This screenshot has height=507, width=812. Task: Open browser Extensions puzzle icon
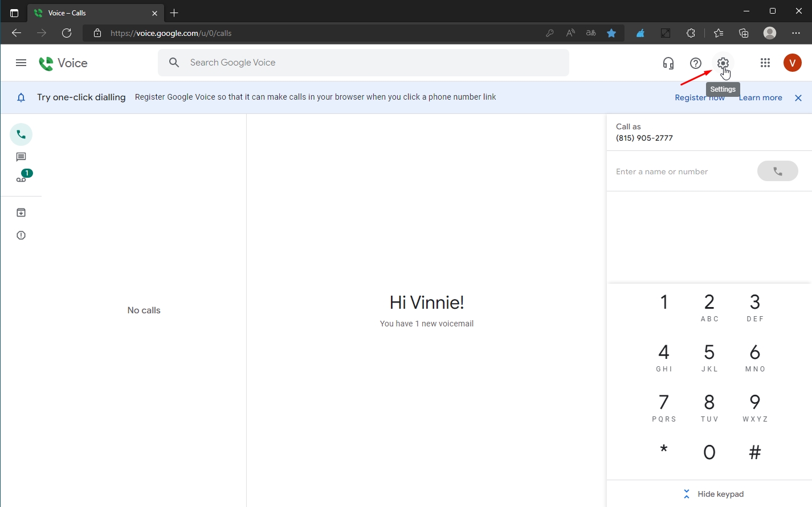[x=691, y=33]
